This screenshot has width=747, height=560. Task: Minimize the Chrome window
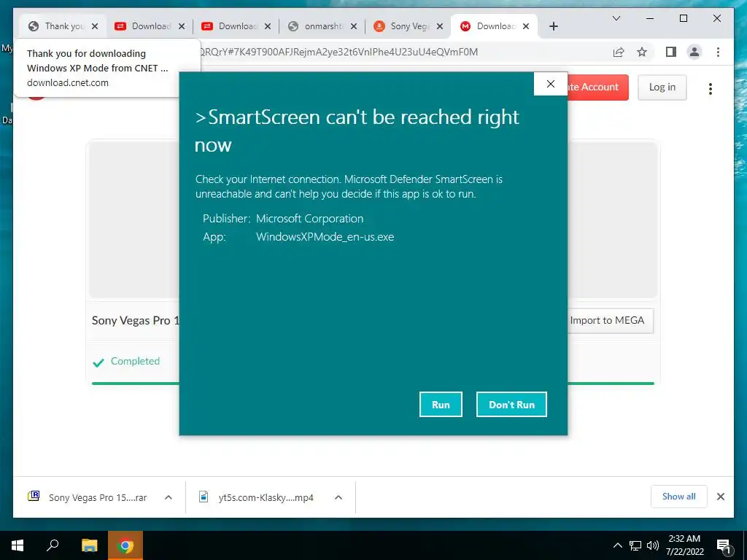click(x=650, y=18)
